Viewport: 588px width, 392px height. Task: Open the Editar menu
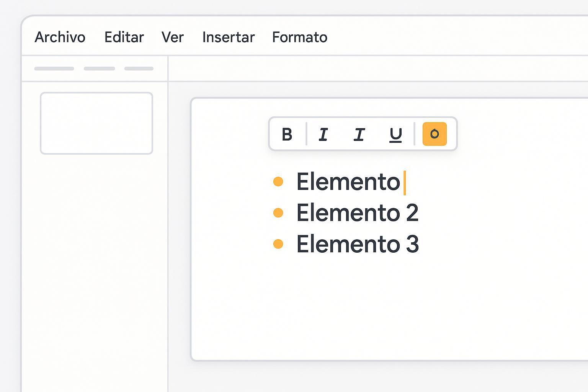pos(124,38)
